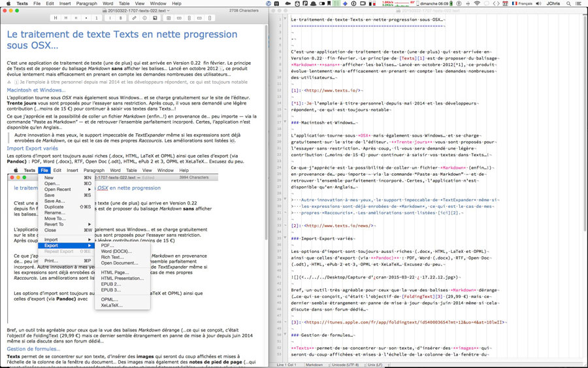
Task: Collapse fold at blockquote Autre innovation line
Action: tap(285, 199)
